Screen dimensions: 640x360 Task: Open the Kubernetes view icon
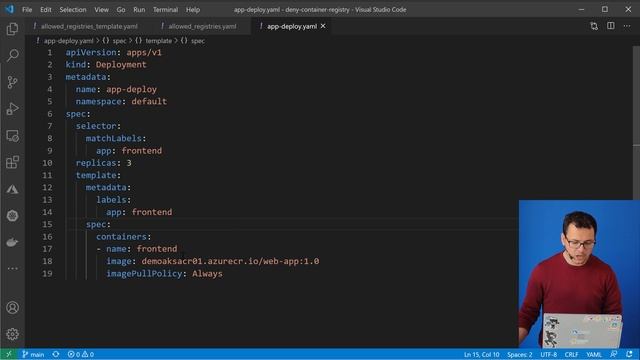tap(12, 216)
